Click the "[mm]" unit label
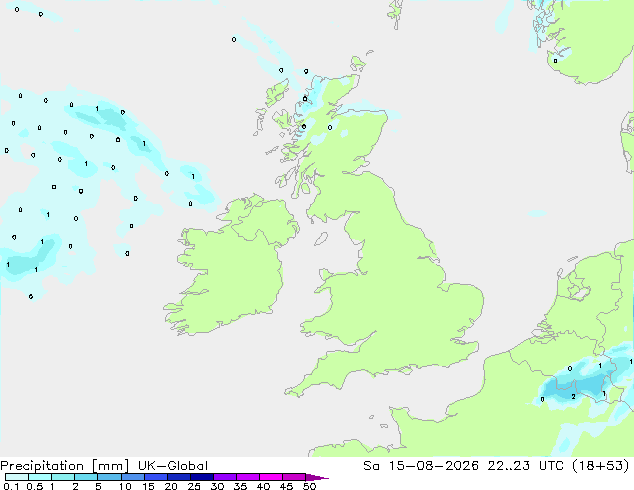This screenshot has width=634, height=490. pyautogui.click(x=110, y=466)
